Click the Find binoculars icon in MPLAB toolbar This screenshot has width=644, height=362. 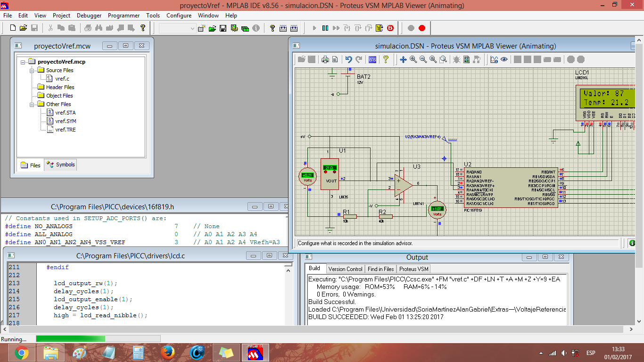pyautogui.click(x=98, y=28)
